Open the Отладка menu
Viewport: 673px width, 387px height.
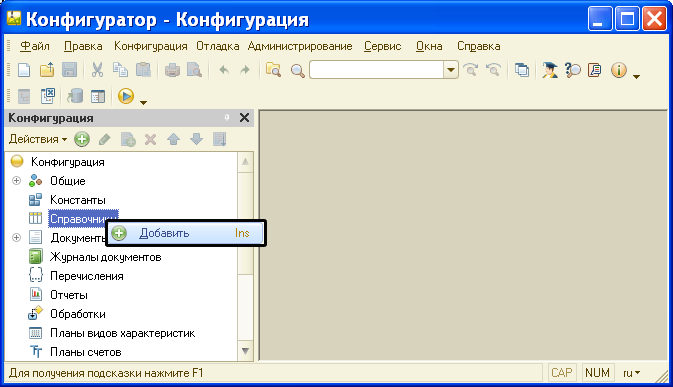[x=218, y=46]
